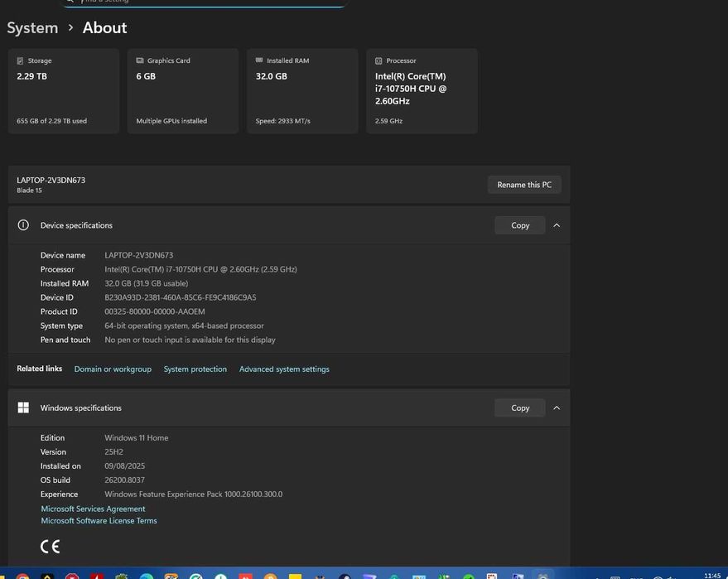The height and width of the screenshot is (579, 728).
Task: Open the taskbar clock showing 11:45
Action: coord(712,576)
